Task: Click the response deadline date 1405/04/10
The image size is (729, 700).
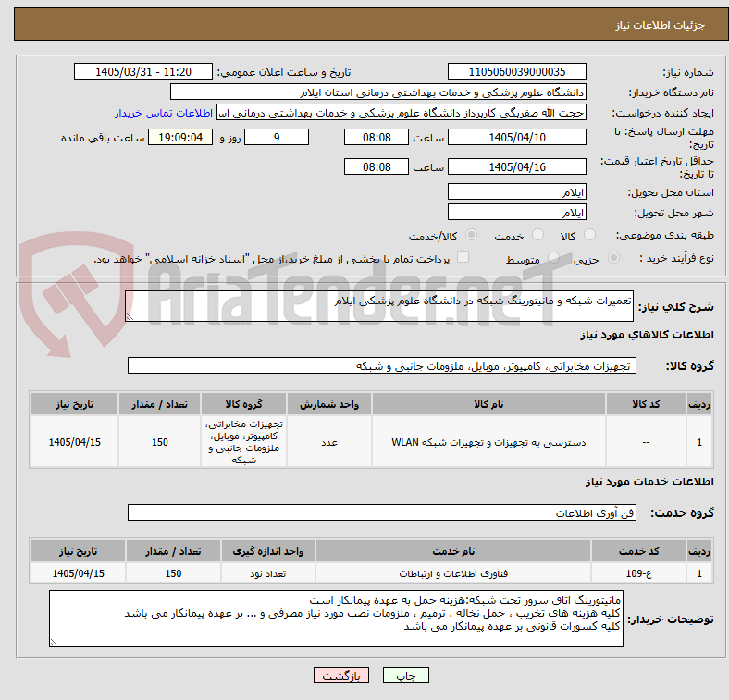Action: 516,137
